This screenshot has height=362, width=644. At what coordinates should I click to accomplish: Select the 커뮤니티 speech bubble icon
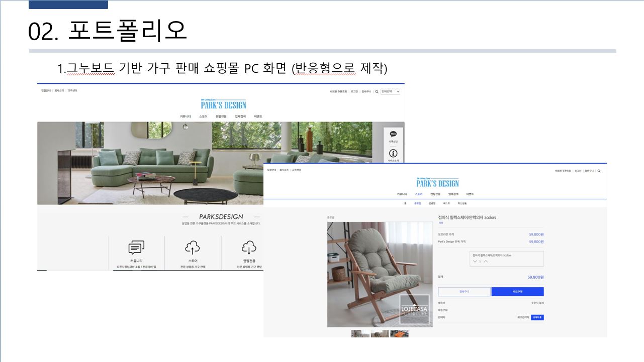click(136, 248)
